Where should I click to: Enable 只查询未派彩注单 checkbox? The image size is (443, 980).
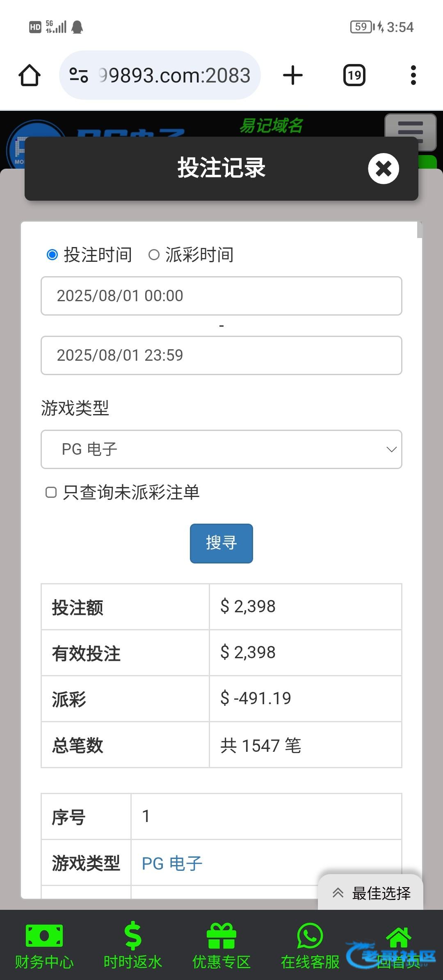[x=51, y=492]
